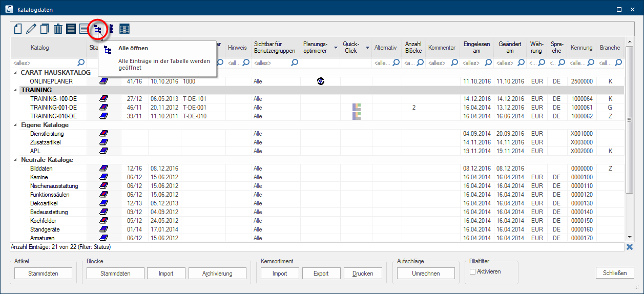
Task: Clear the status filter with blue X
Action: tap(629, 247)
